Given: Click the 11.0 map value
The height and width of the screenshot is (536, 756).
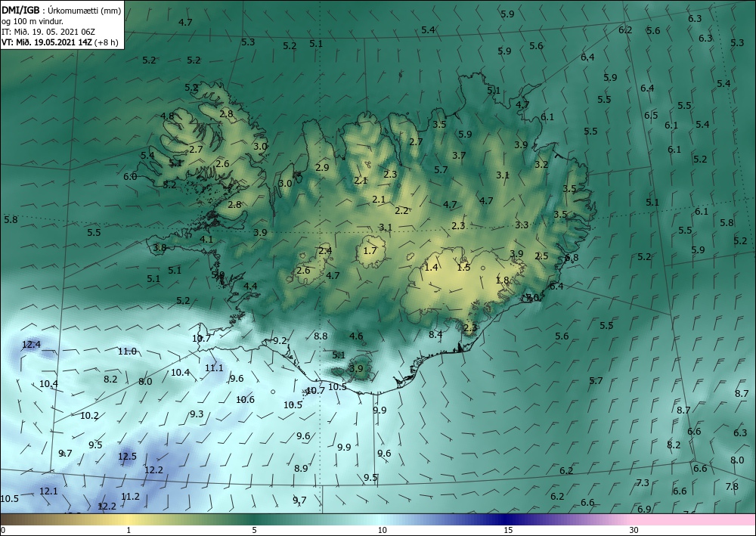Looking at the screenshot, I should tap(127, 352).
